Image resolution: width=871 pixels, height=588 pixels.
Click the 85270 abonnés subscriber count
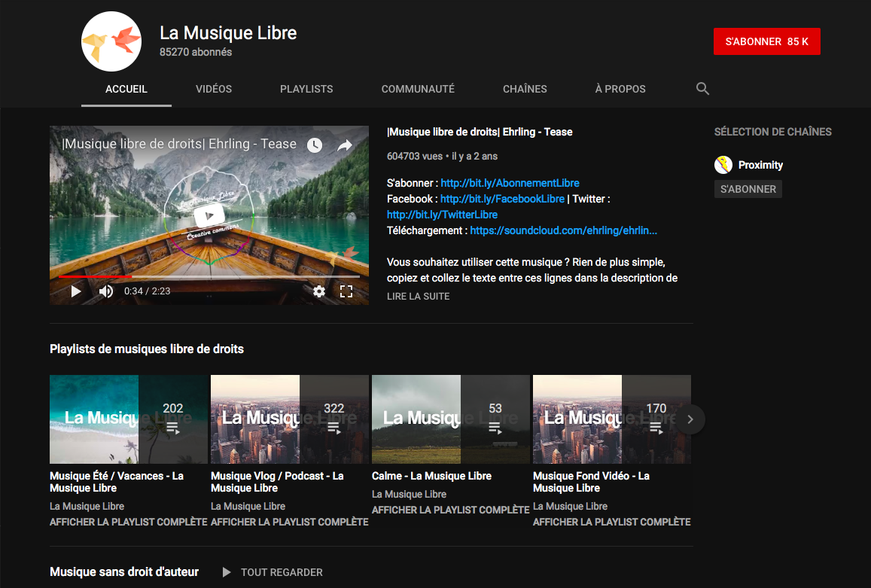pos(196,52)
